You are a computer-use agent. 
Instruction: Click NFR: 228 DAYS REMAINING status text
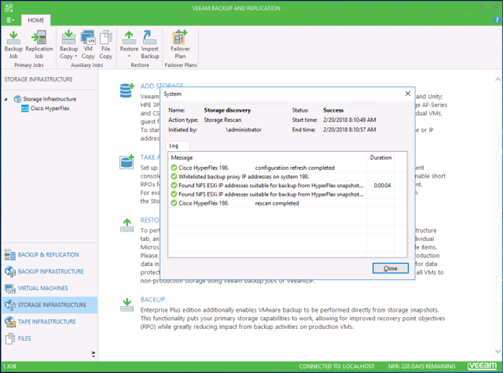point(421,366)
